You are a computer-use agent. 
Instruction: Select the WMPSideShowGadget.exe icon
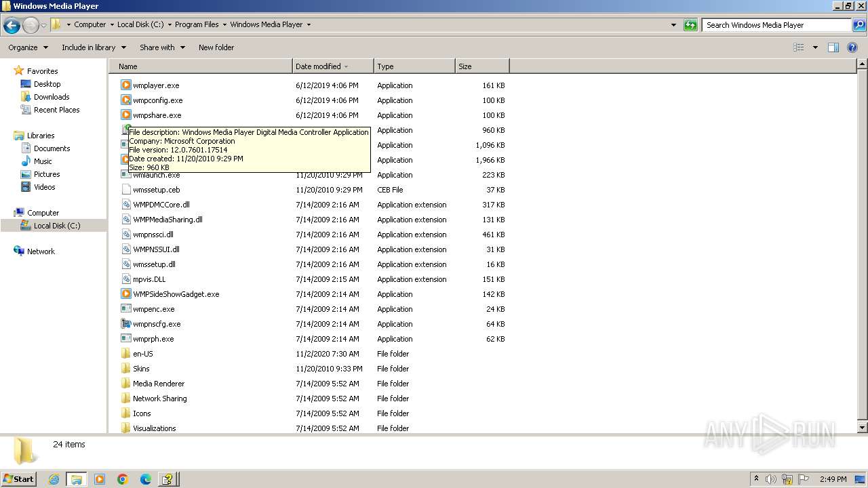(x=125, y=294)
